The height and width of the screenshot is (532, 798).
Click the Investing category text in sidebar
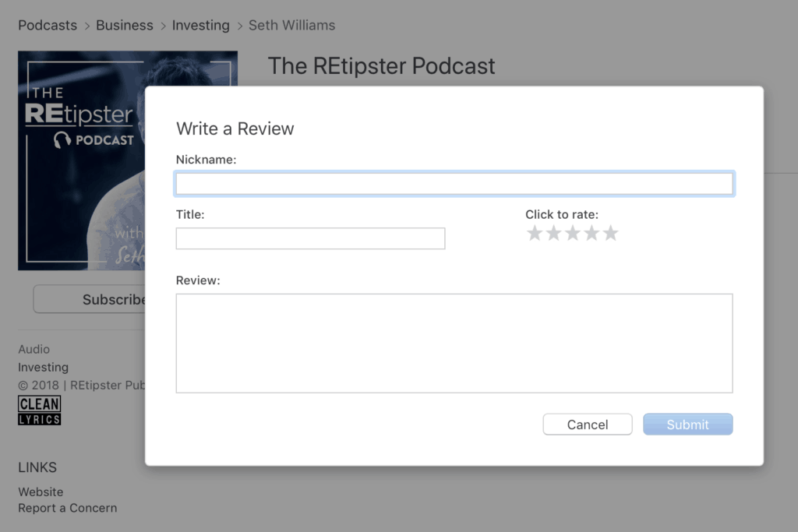click(44, 367)
